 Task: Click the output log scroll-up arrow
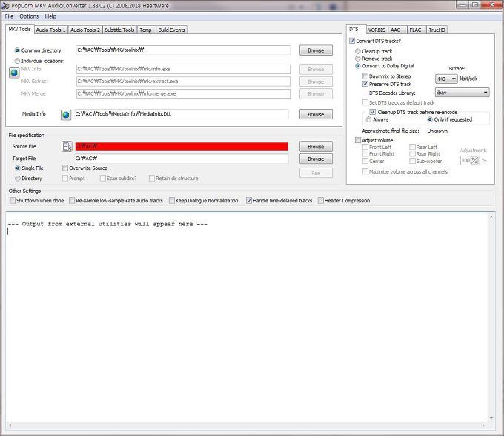tap(491, 217)
